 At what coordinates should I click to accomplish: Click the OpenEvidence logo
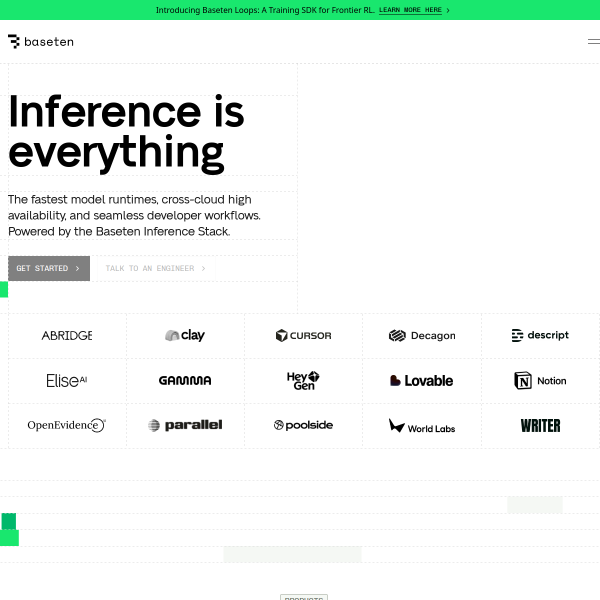[x=67, y=425]
